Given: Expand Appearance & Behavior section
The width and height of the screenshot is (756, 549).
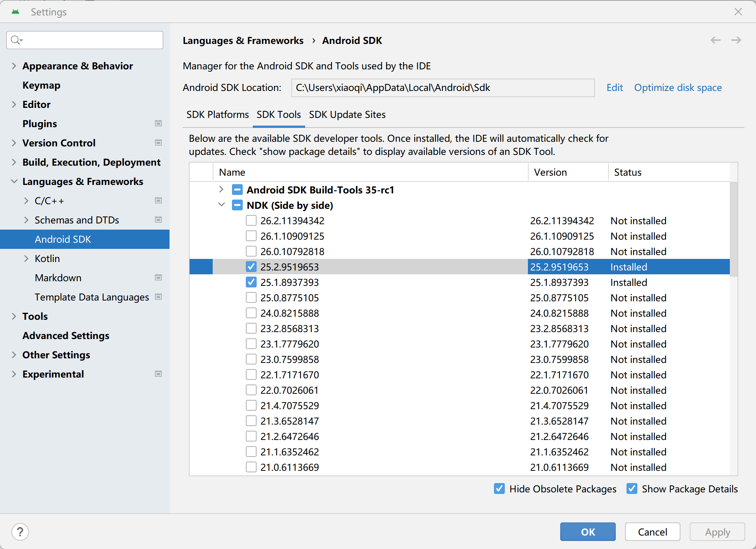Looking at the screenshot, I should pyautogui.click(x=14, y=66).
